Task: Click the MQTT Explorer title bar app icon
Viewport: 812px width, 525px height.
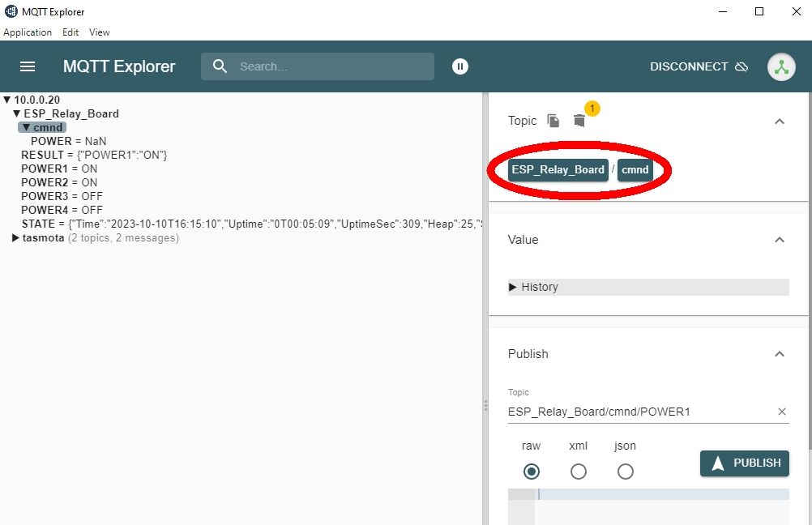Action: coord(11,11)
